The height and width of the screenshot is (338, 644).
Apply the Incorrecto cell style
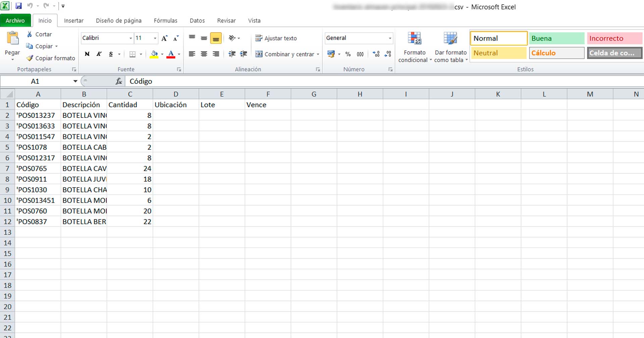point(614,38)
